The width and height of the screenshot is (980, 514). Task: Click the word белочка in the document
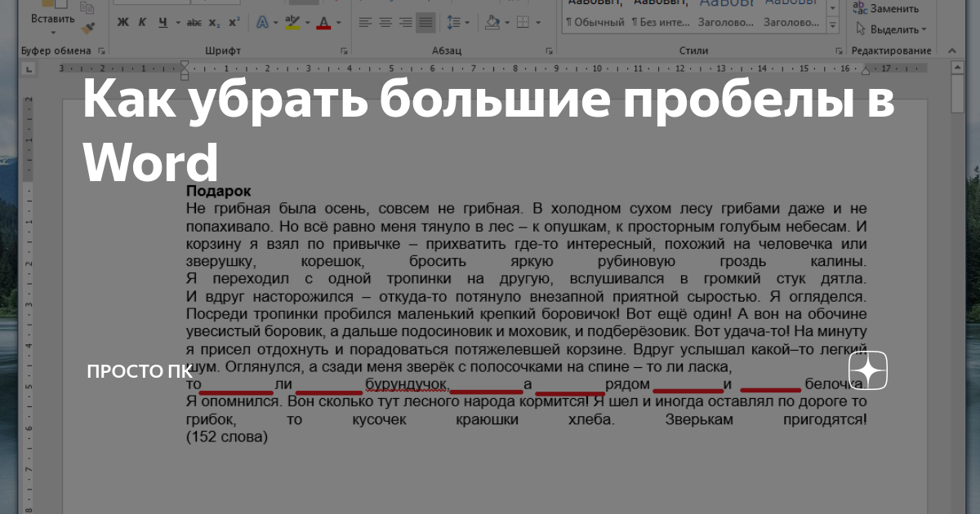(x=834, y=383)
